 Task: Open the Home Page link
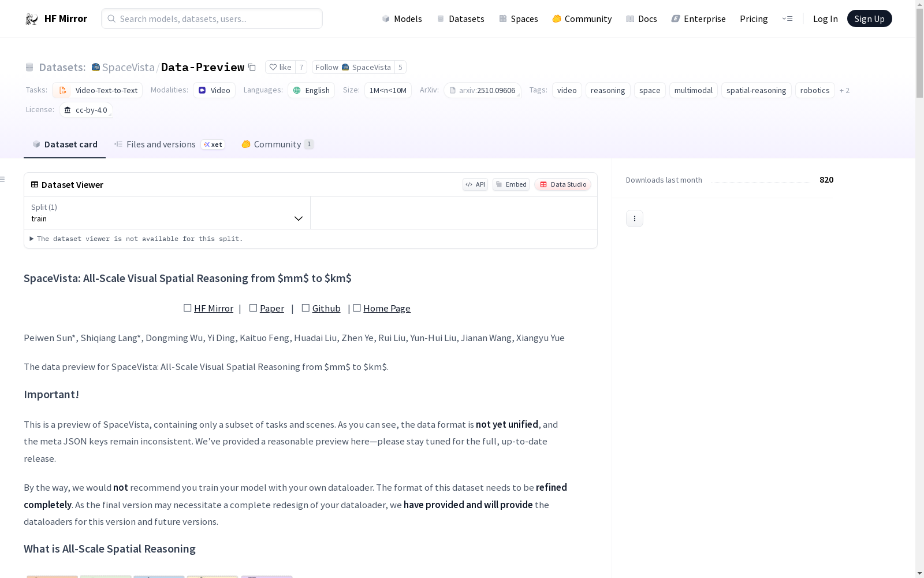(x=387, y=308)
